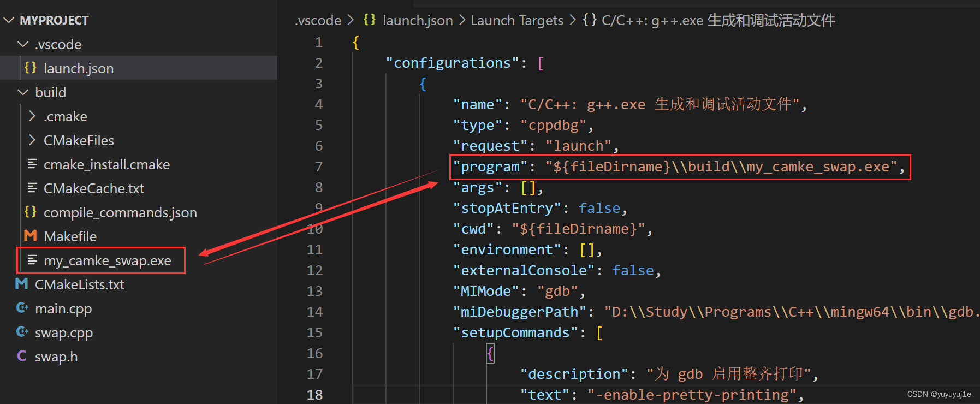Click the C++ icon beside swap.cpp
This screenshot has width=980, height=404.
22,332
